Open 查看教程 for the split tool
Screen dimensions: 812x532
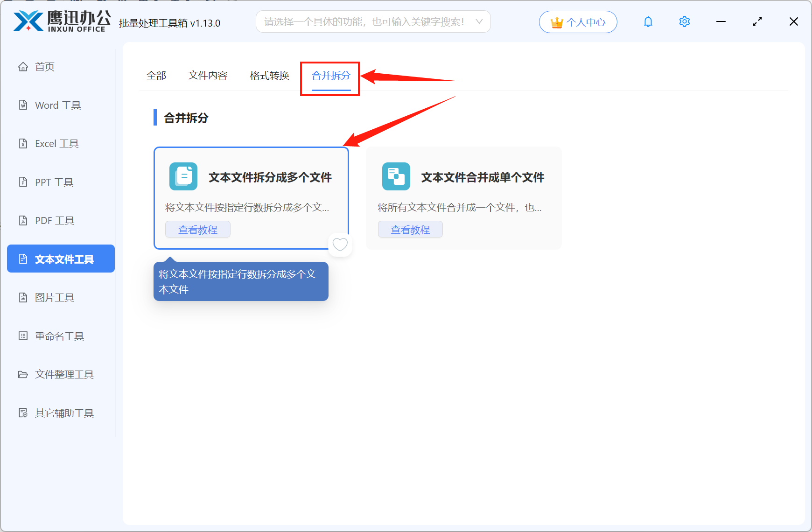[197, 229]
